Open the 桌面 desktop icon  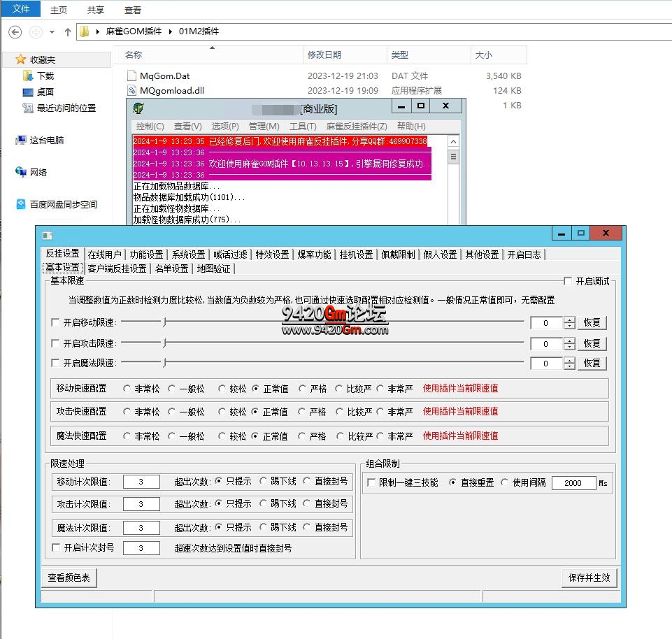click(28, 92)
